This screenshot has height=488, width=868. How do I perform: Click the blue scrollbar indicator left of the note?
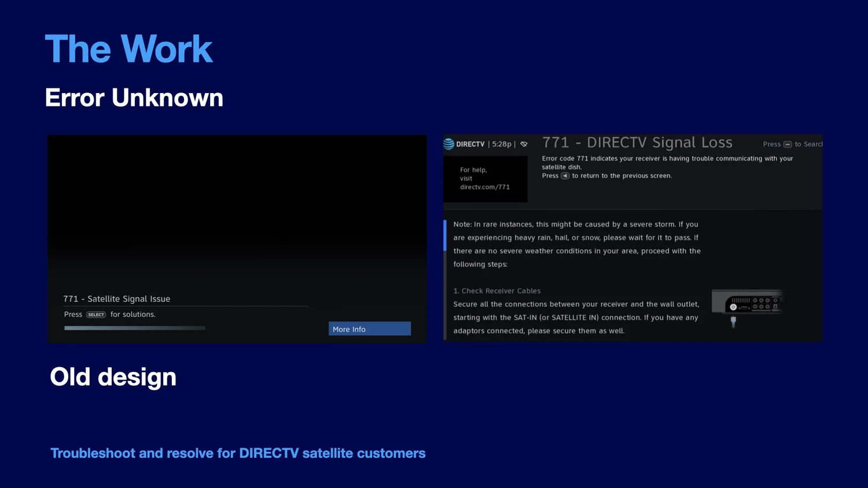pyautogui.click(x=445, y=235)
